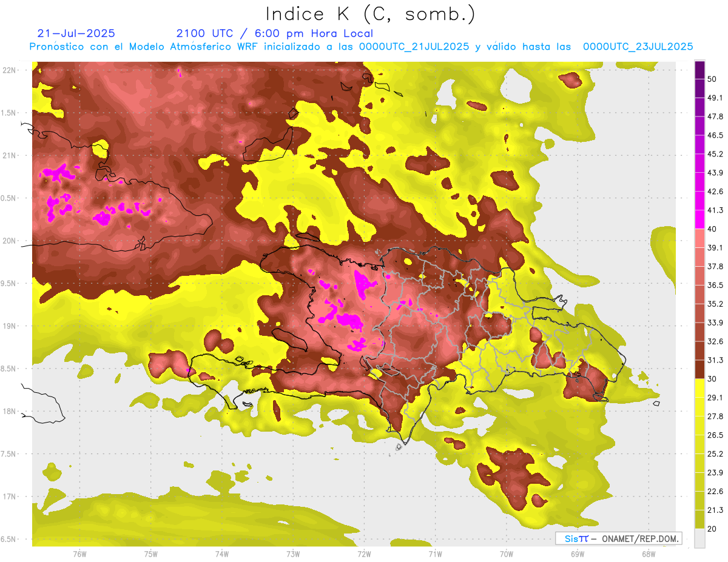The height and width of the screenshot is (562, 728).
Task: Click the dark brown swatch between 30 and 31.3
Action: click(699, 369)
